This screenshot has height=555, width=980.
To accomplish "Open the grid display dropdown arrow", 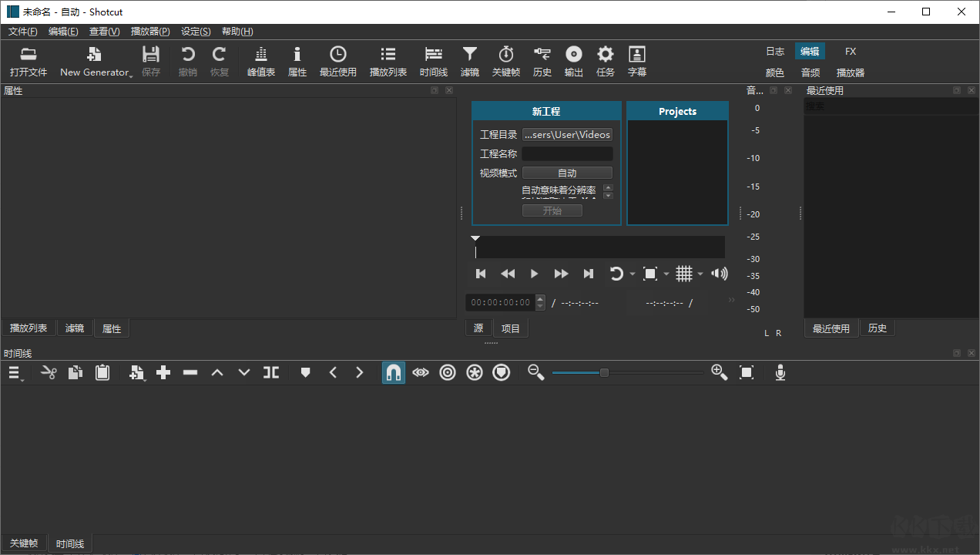I will [x=700, y=273].
